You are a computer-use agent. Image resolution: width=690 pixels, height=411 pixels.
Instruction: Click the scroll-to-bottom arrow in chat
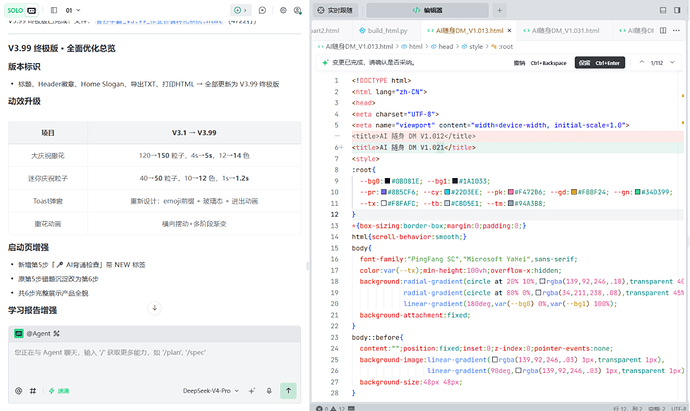tap(154, 308)
